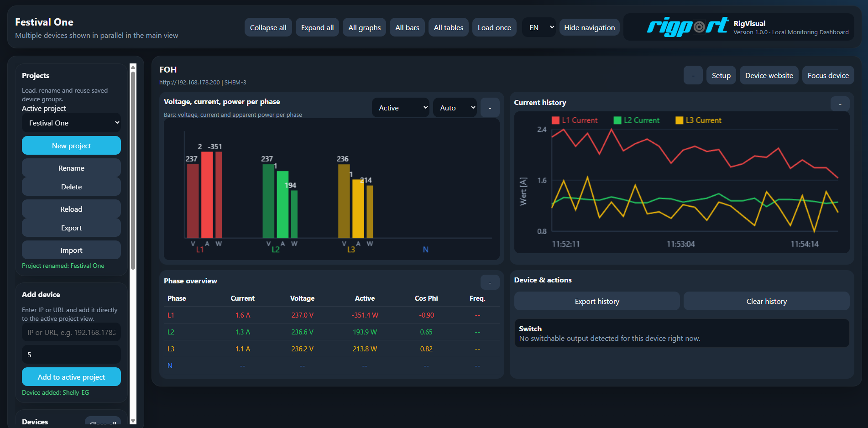868x428 pixels.
Task: Collapse the Current history chart panel
Action: (x=840, y=104)
